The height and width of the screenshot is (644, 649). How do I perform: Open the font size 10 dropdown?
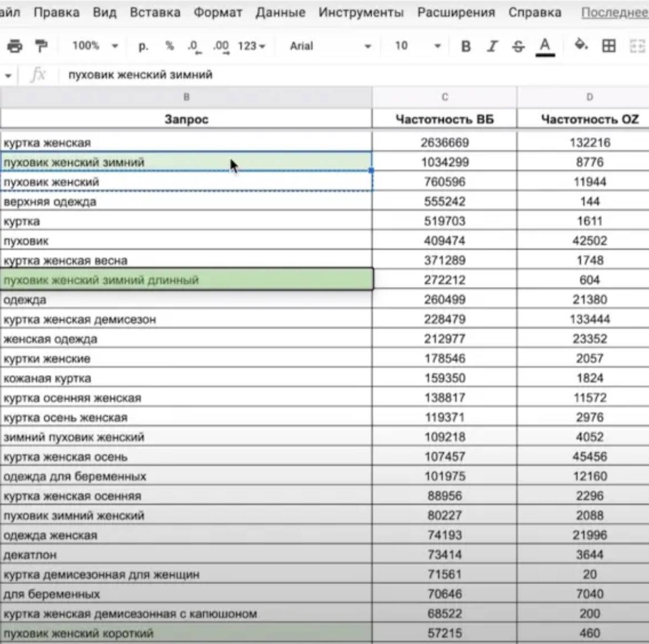coord(417,46)
